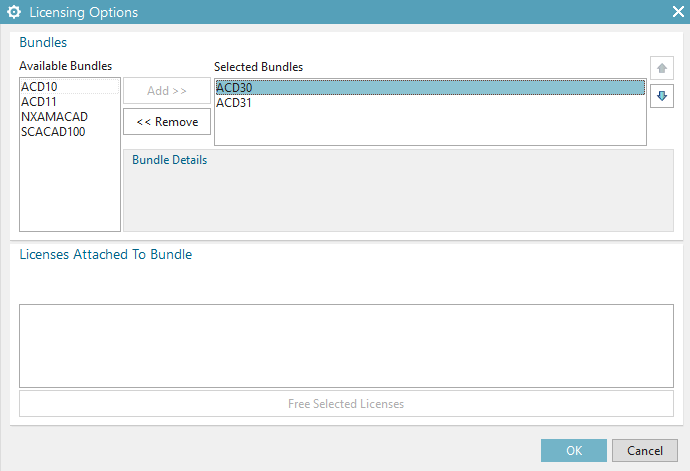
Task: Click the << Remove button
Action: (x=167, y=122)
